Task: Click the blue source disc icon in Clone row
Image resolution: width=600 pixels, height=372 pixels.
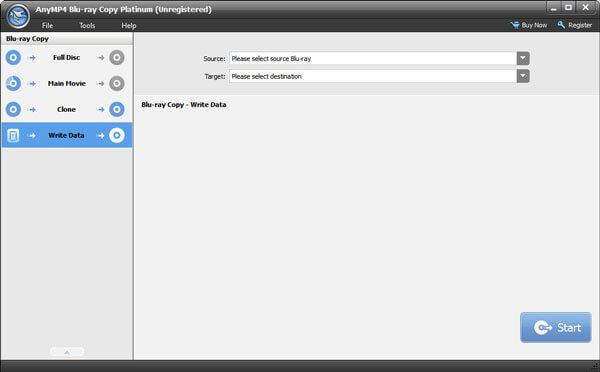Action: (13, 109)
